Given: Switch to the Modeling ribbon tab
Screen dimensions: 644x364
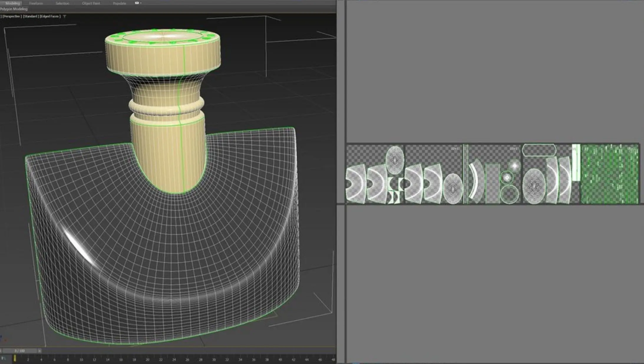Looking at the screenshot, I should pos(12,3).
